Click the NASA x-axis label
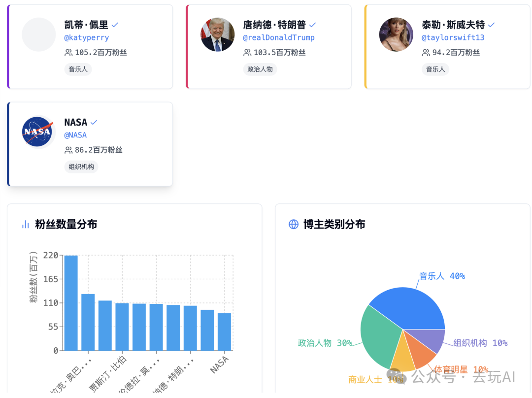The height and width of the screenshot is (398, 532). (219, 365)
